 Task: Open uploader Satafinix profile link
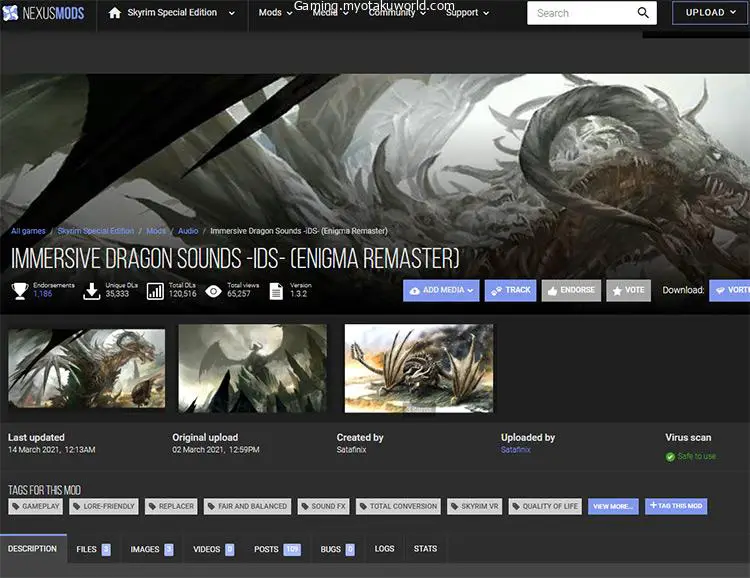tap(516, 450)
